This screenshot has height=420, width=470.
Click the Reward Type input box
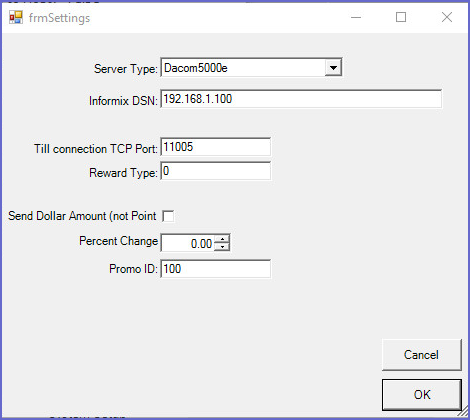point(216,171)
